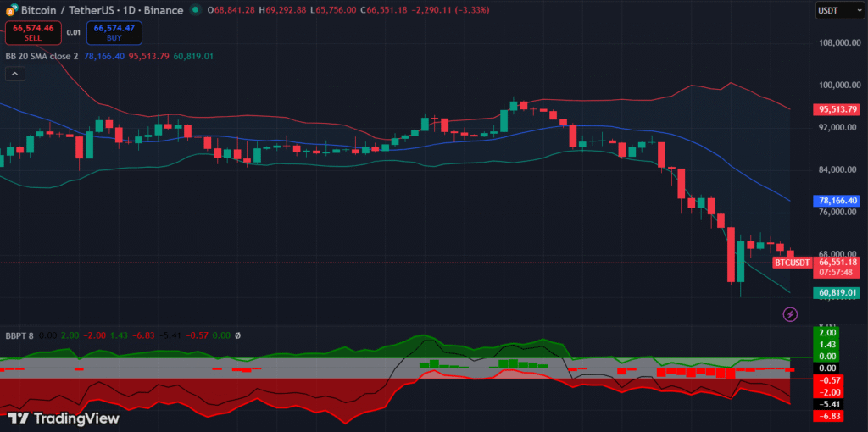Open the TradingView logo link
This screenshot has height=432, width=868.
point(64,418)
